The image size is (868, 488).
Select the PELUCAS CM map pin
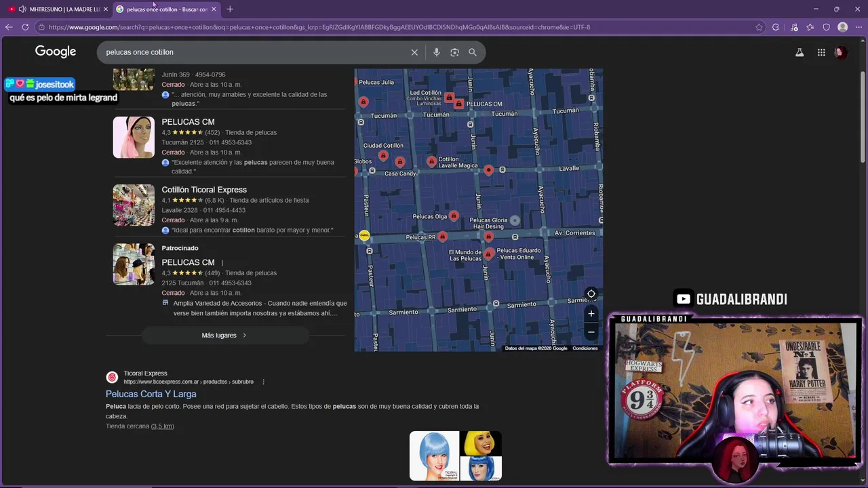[x=459, y=104]
